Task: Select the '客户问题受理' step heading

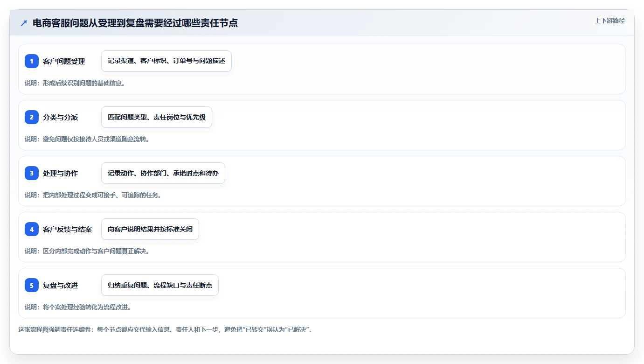Action: click(64, 61)
